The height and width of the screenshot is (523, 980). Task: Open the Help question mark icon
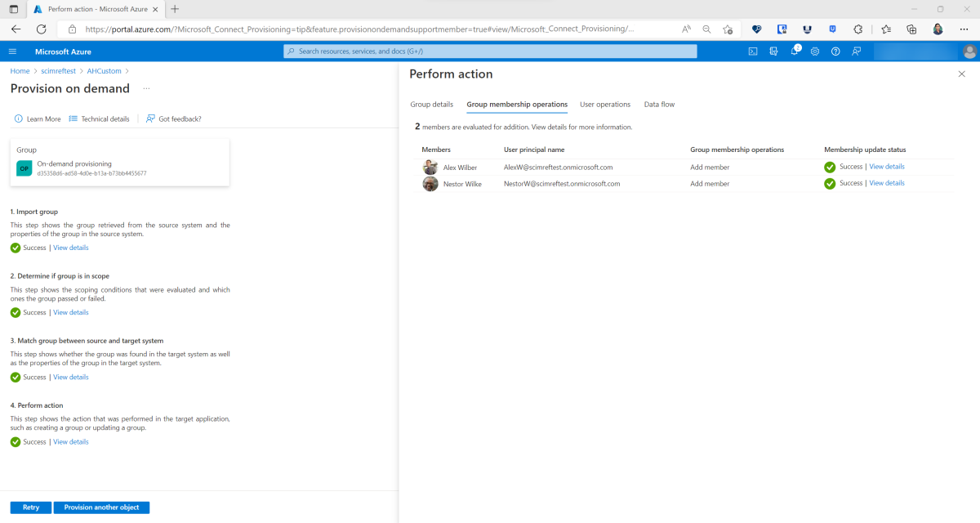click(x=835, y=51)
